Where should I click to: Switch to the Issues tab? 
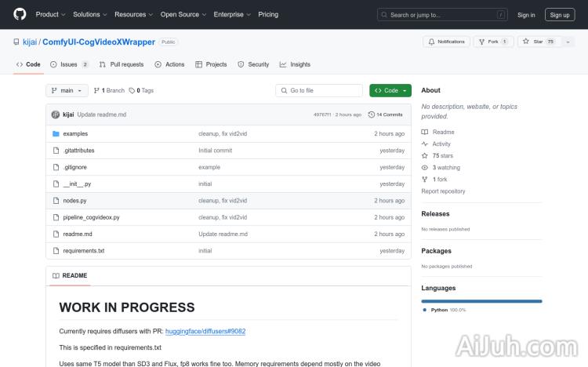pyautogui.click(x=71, y=64)
